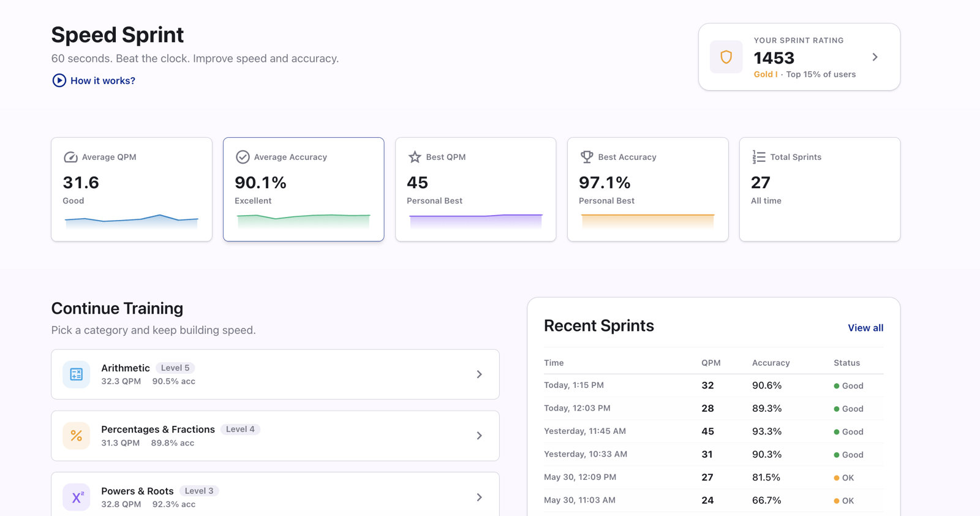This screenshot has width=980, height=516.
Task: Select the Average QPM stat card
Action: click(132, 189)
